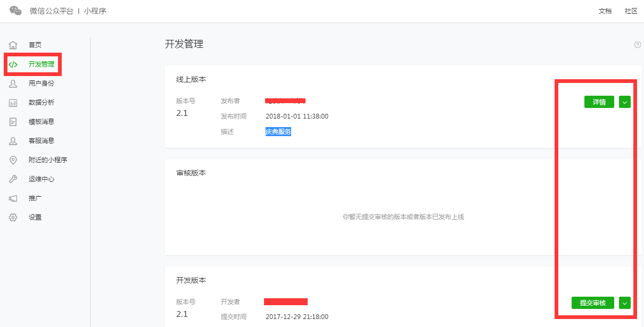The image size is (644, 327).
Task: Open 客服消息 section
Action: (42, 141)
